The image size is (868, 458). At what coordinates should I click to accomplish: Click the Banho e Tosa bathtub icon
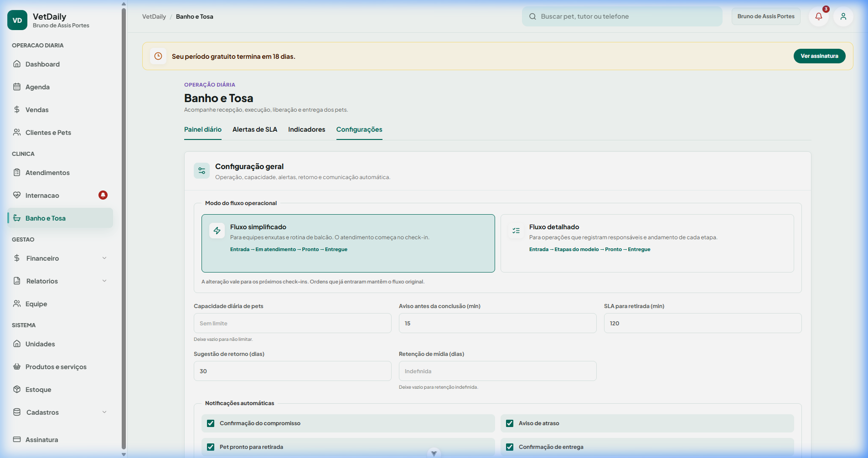[x=17, y=218]
